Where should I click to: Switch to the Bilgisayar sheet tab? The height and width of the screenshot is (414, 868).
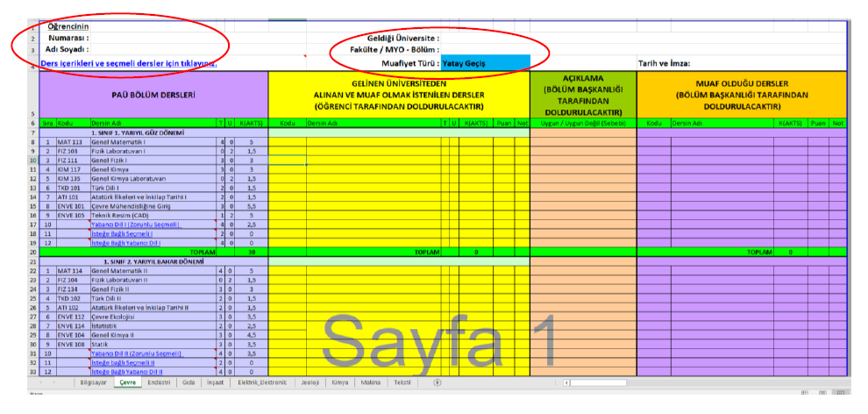tap(93, 382)
